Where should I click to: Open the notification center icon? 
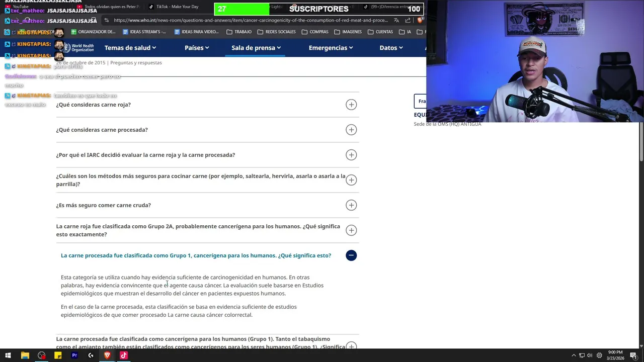point(633,355)
